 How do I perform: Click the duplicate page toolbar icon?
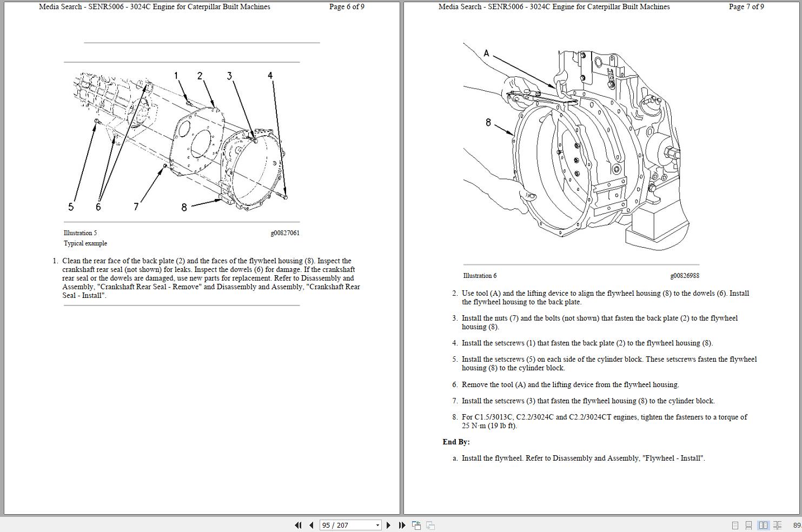[x=430, y=525]
